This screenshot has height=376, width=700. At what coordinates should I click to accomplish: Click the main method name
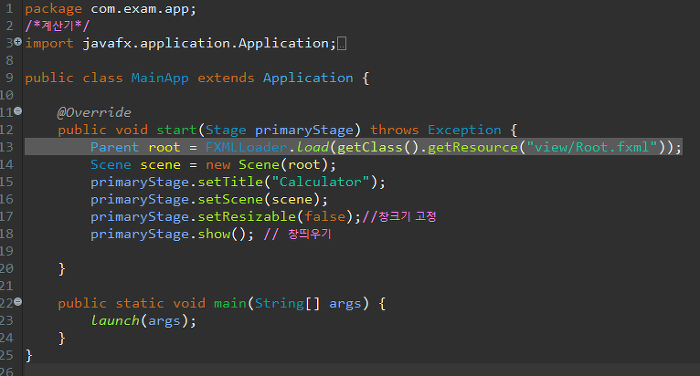[230, 304]
